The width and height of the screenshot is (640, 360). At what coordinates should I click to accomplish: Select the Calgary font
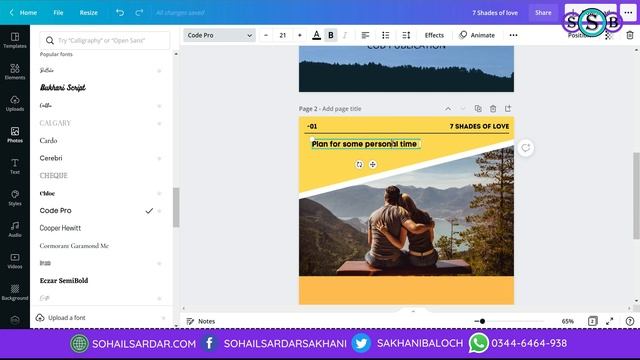tap(55, 123)
